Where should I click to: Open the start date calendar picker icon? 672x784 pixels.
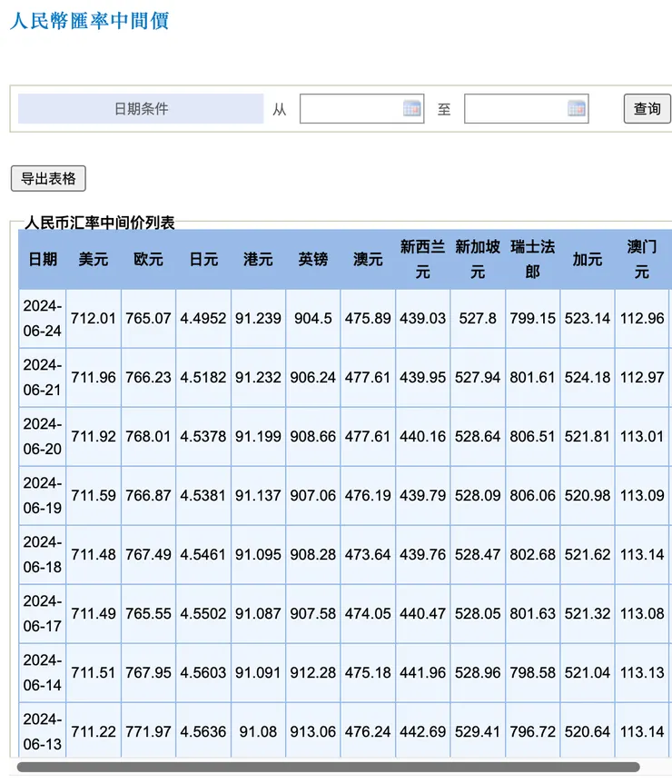[x=411, y=108]
